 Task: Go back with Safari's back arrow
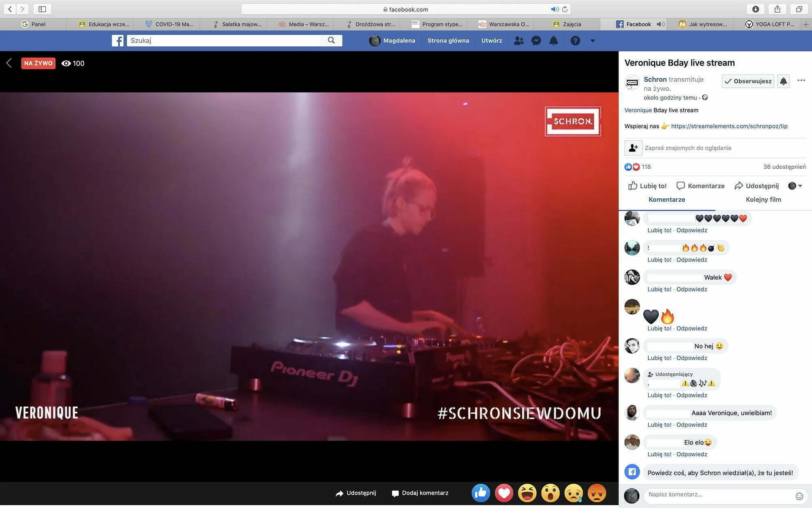[x=10, y=9]
